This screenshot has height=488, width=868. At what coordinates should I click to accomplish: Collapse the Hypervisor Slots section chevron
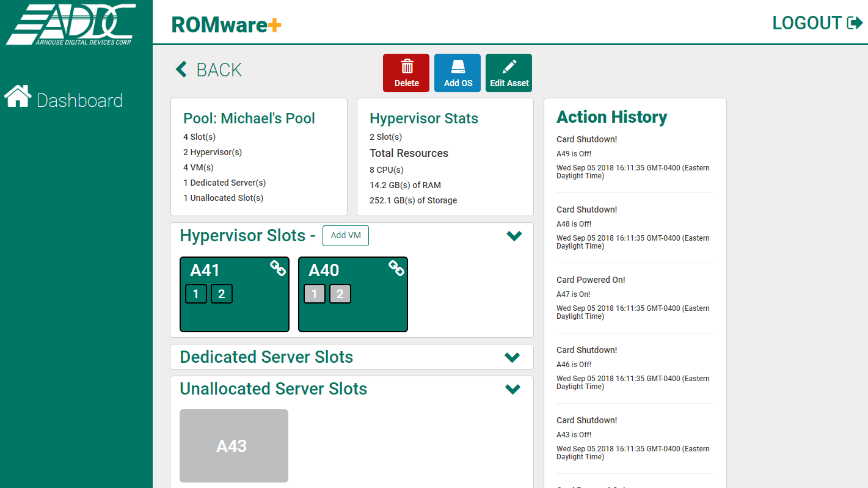coord(514,236)
